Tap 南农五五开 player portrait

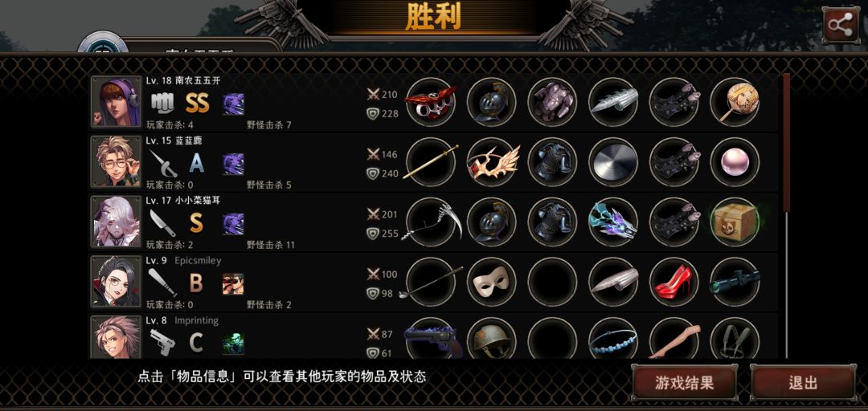pyautogui.click(x=117, y=102)
